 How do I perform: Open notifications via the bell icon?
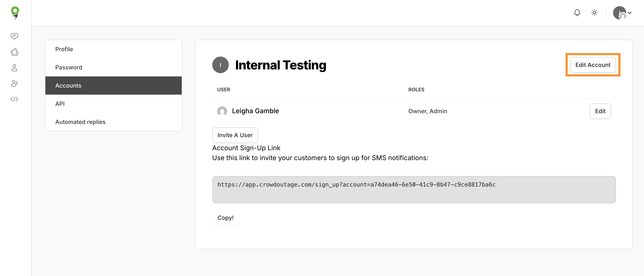[577, 13]
